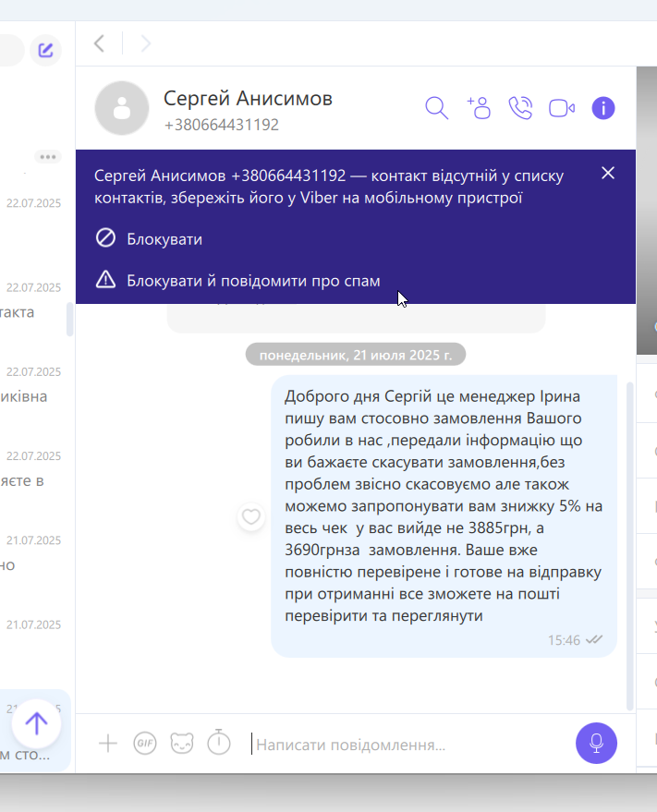Image resolution: width=657 pixels, height=812 pixels.
Task: Record voice message microphone button
Action: click(596, 743)
